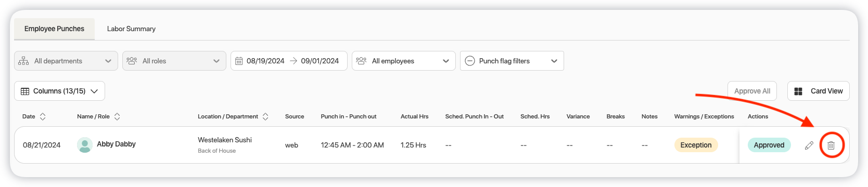Click the table icon in Columns button
The width and height of the screenshot is (868, 187).
(25, 91)
